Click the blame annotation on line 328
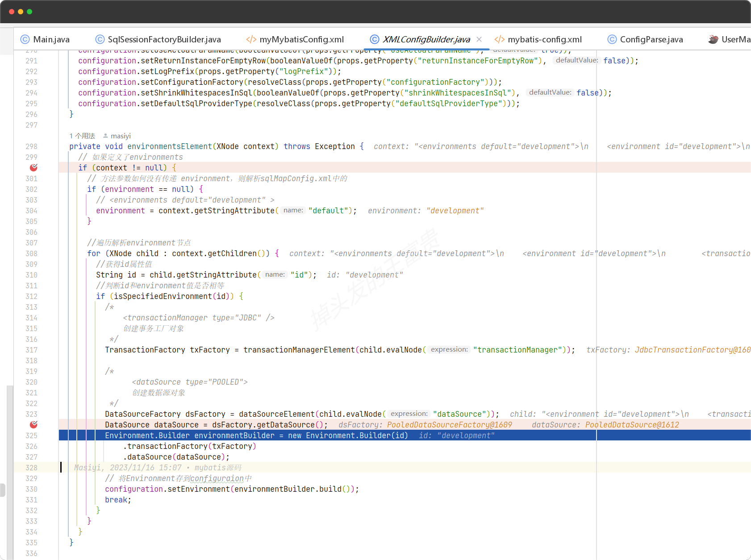751x560 pixels. click(x=158, y=468)
